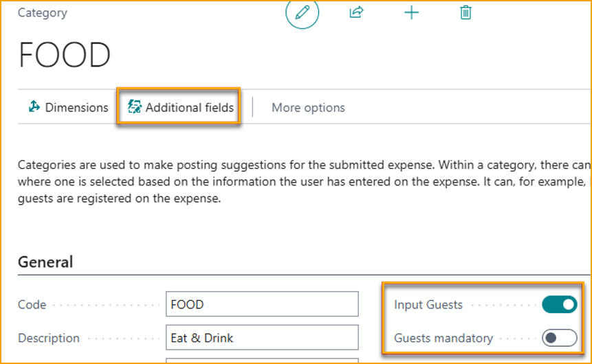Click the Dimensions icon in the action bar

(x=34, y=107)
